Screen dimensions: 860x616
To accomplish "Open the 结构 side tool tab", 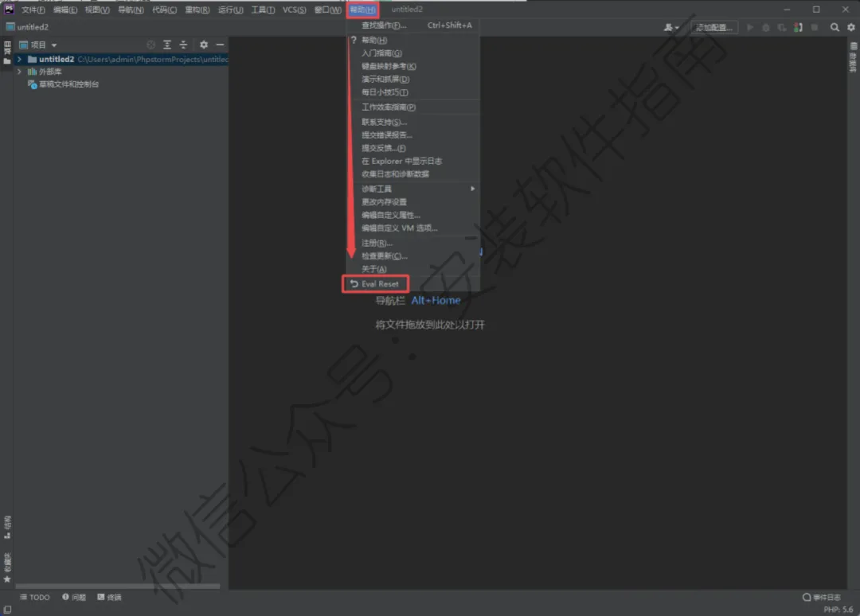I will (x=7, y=527).
